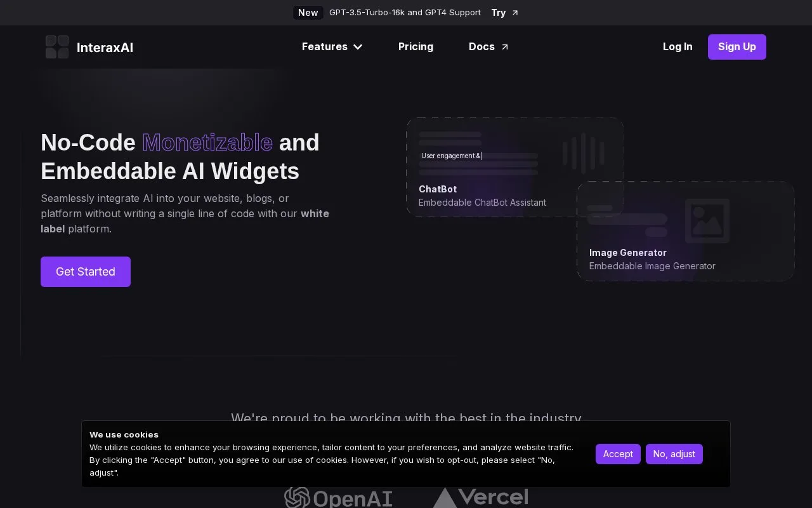
Task: Click the image placeholder icon in Image Generator card
Action: (x=707, y=220)
